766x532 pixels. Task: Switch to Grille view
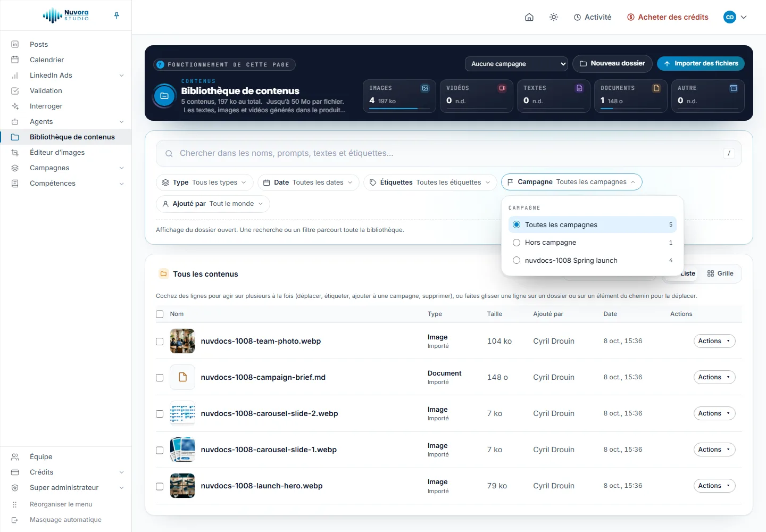coord(720,273)
